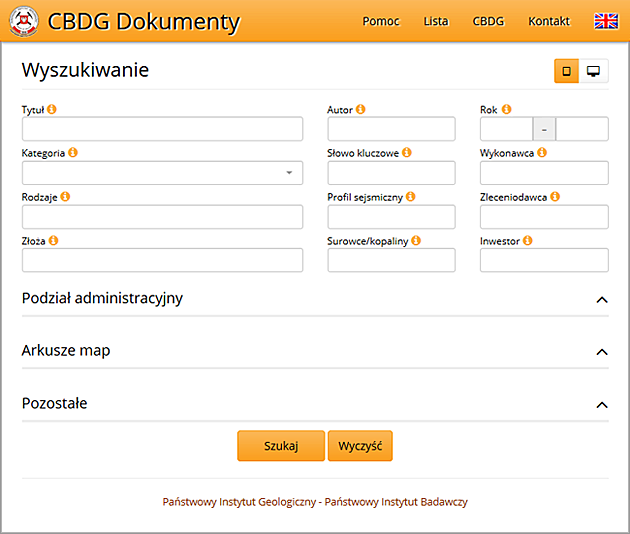Click the CBDG institute logo
The height and width of the screenshot is (534, 630).
pyautogui.click(x=24, y=21)
